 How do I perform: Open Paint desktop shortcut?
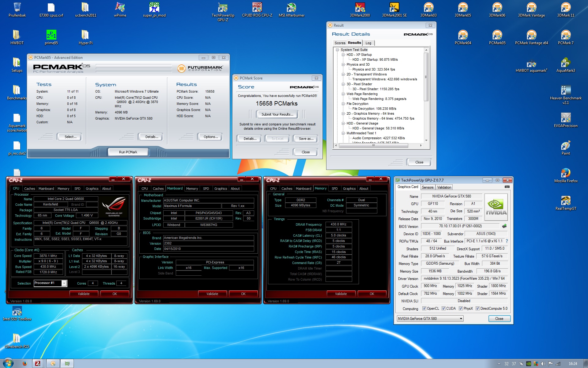(566, 147)
